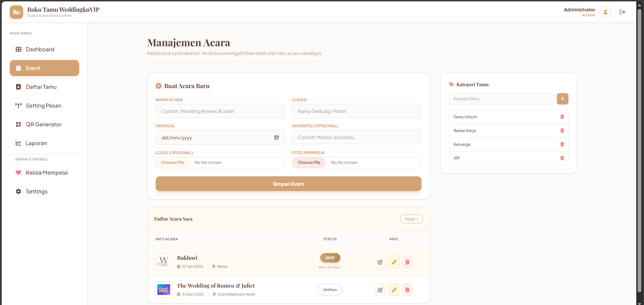Open the Administrator profile avatar
The image size is (644, 305).
605,12
